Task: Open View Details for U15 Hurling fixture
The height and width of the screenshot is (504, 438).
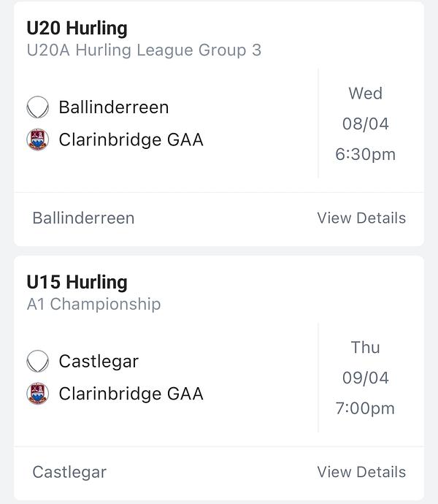Action: click(x=361, y=472)
